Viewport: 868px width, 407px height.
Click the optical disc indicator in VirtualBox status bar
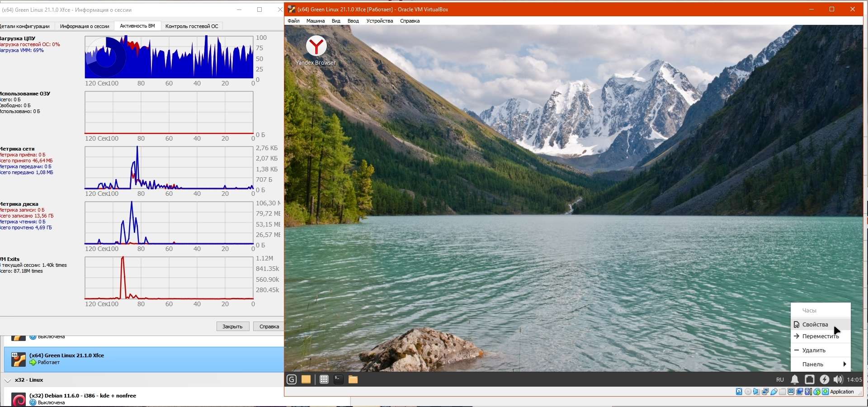(748, 392)
